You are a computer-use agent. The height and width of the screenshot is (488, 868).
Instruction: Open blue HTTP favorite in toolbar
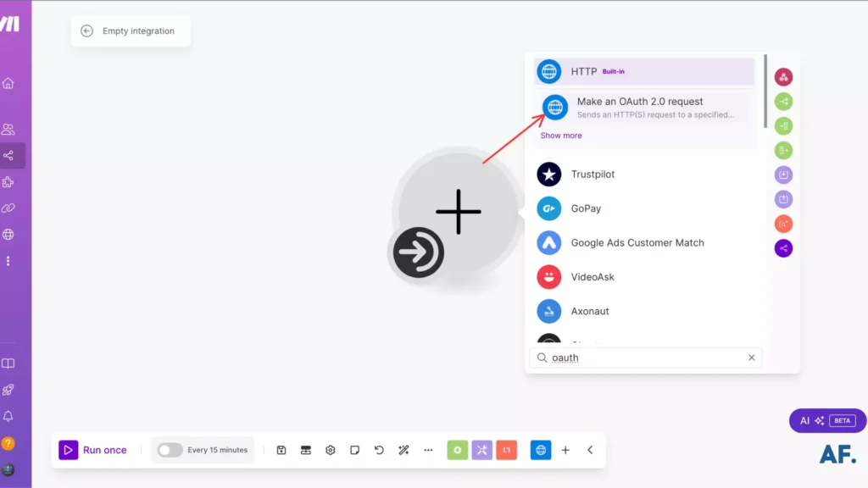(541, 450)
